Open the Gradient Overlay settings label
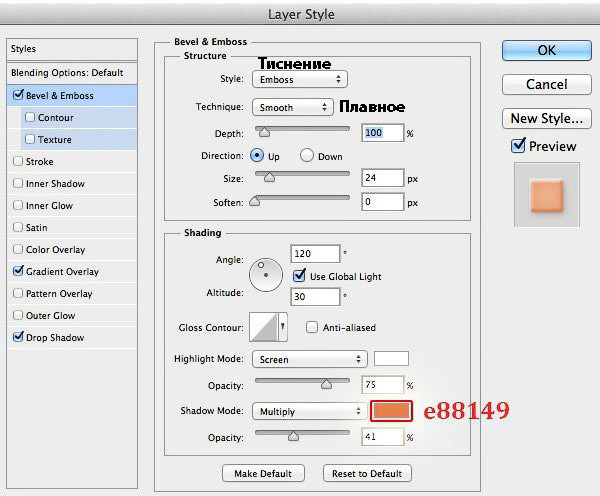The height and width of the screenshot is (496, 600). pyautogui.click(x=62, y=272)
